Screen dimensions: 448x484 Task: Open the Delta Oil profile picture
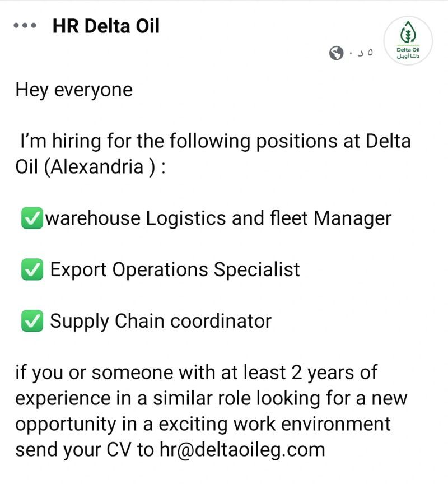click(x=408, y=40)
